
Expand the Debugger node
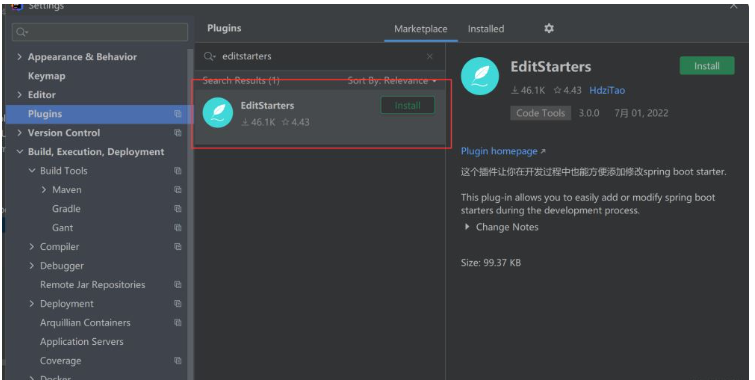32,265
